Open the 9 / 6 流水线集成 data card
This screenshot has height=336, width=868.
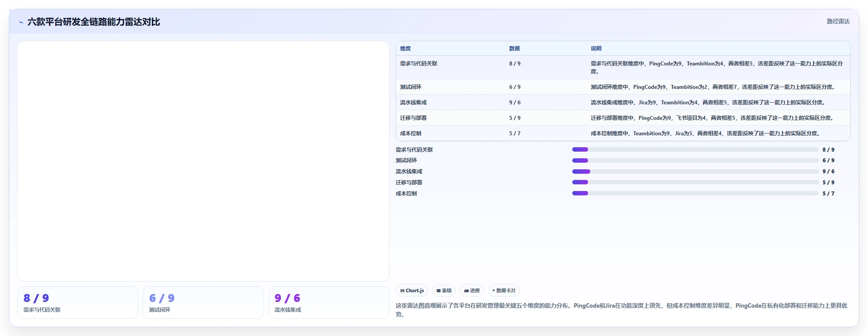(329, 302)
